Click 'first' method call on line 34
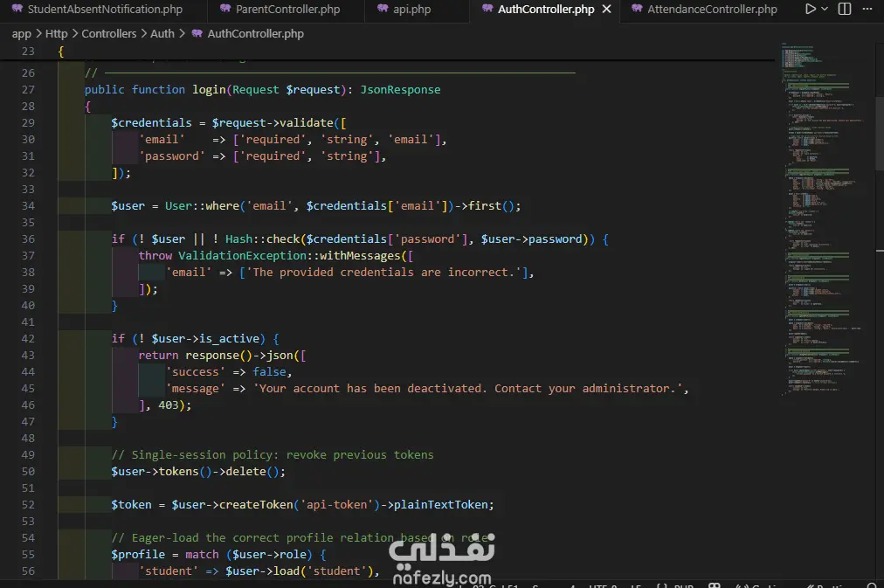Screen dimensions: 884x588 coord(485,206)
